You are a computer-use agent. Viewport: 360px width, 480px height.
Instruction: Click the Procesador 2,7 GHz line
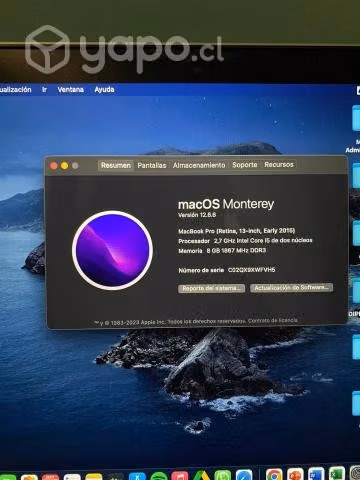[x=245, y=240]
